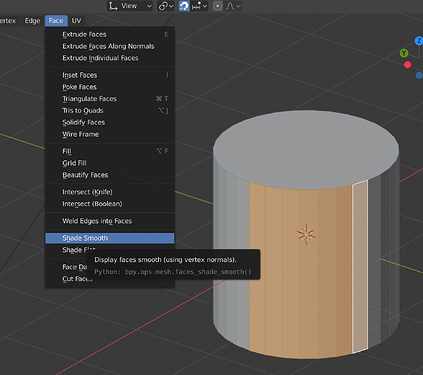Click the green Y axis gizmo handle
The height and width of the screenshot is (375, 423).
404,53
